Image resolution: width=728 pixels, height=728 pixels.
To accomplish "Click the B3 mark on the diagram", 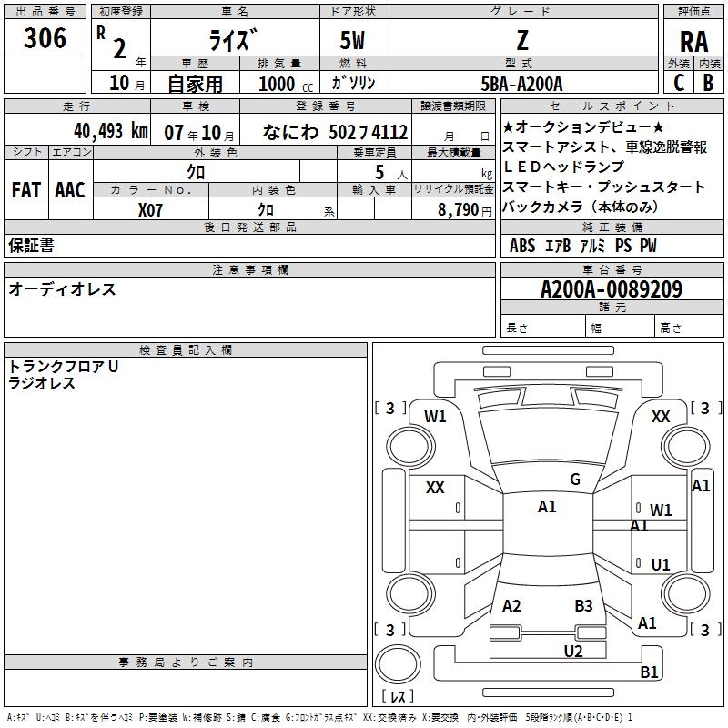I will [583, 605].
